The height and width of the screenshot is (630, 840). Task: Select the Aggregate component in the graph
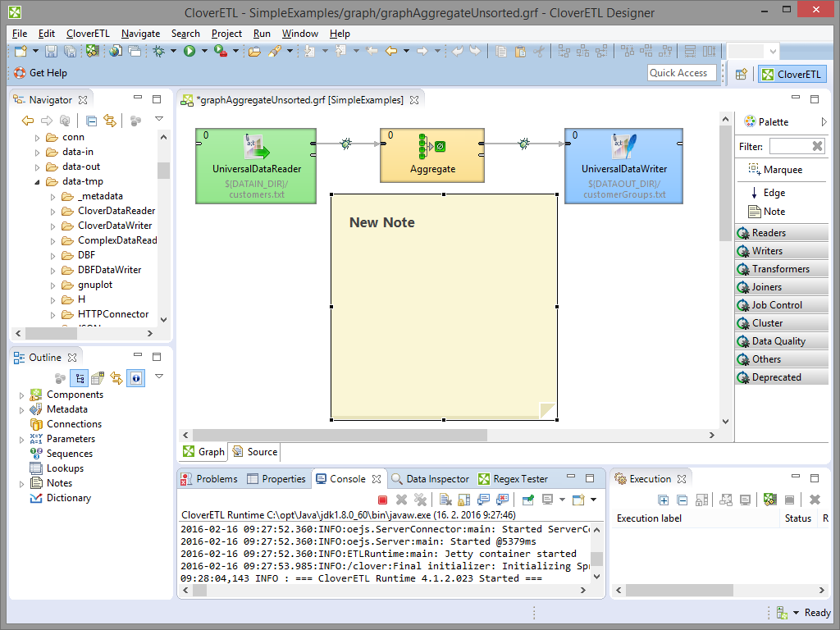pyautogui.click(x=431, y=155)
